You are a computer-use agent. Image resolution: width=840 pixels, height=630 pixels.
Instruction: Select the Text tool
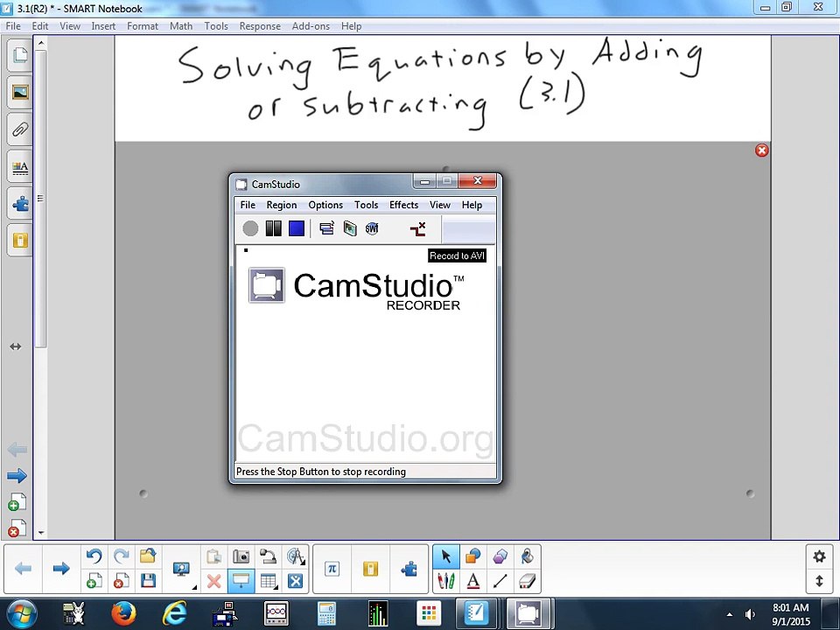click(473, 581)
